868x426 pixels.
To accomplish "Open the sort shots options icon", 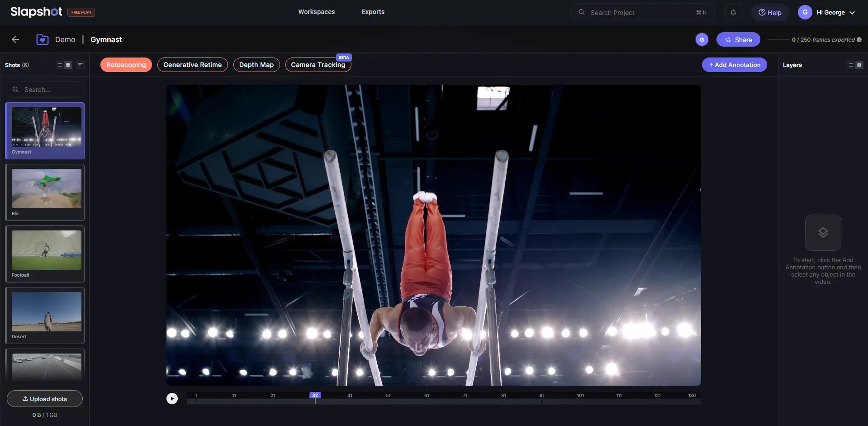I will [x=80, y=65].
